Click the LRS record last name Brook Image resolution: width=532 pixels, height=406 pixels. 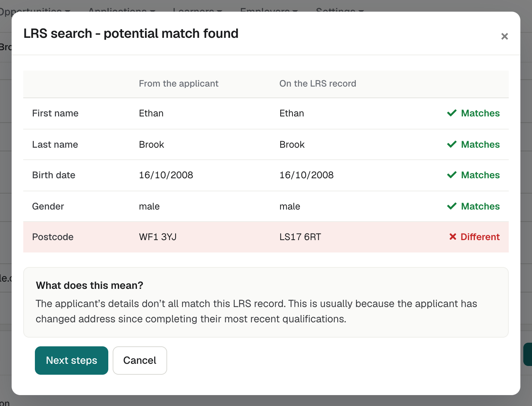tap(292, 144)
